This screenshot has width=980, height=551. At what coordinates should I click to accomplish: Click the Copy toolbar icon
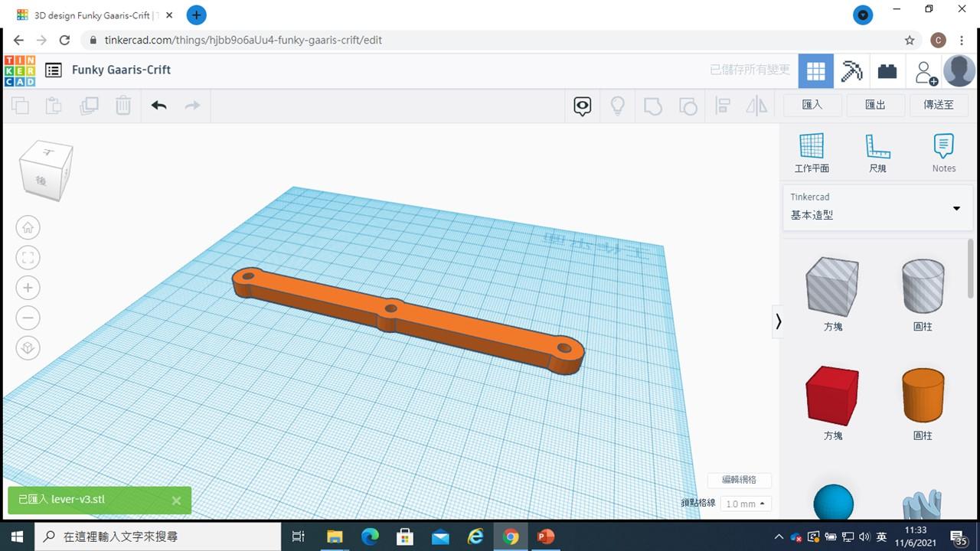coord(20,106)
